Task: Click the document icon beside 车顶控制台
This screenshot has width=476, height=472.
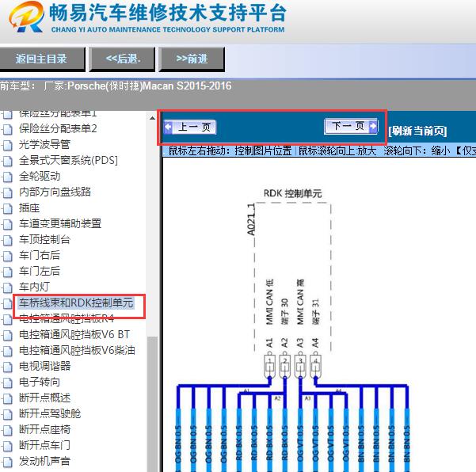Action: click(8, 240)
